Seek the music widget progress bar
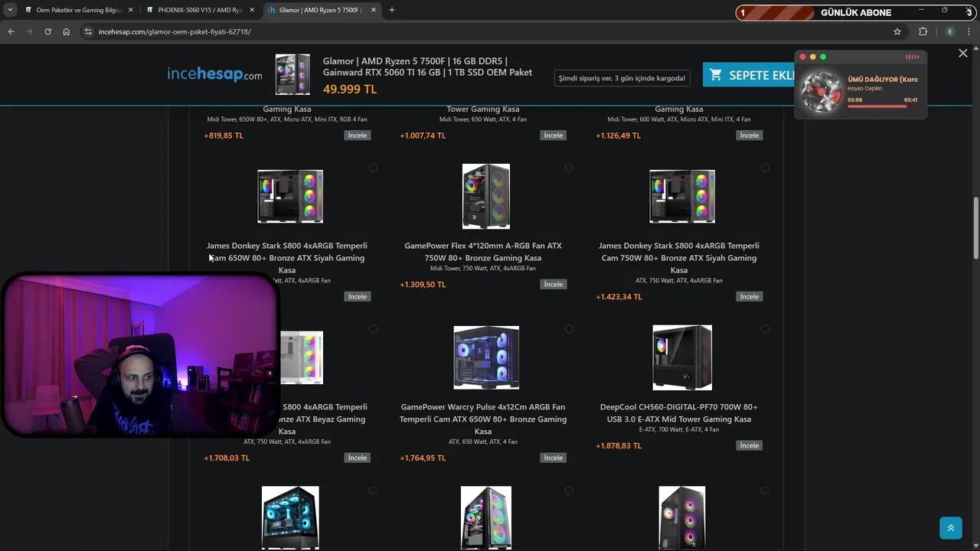This screenshot has height=551, width=980. click(x=882, y=106)
